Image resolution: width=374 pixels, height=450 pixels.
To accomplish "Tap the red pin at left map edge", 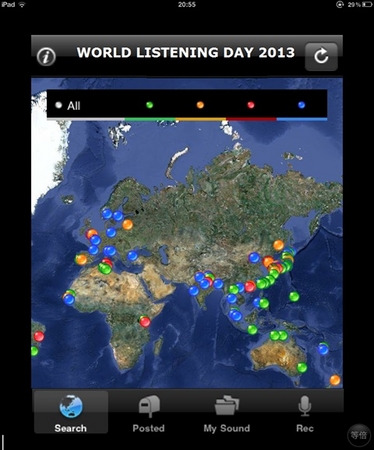I will pos(39,336).
